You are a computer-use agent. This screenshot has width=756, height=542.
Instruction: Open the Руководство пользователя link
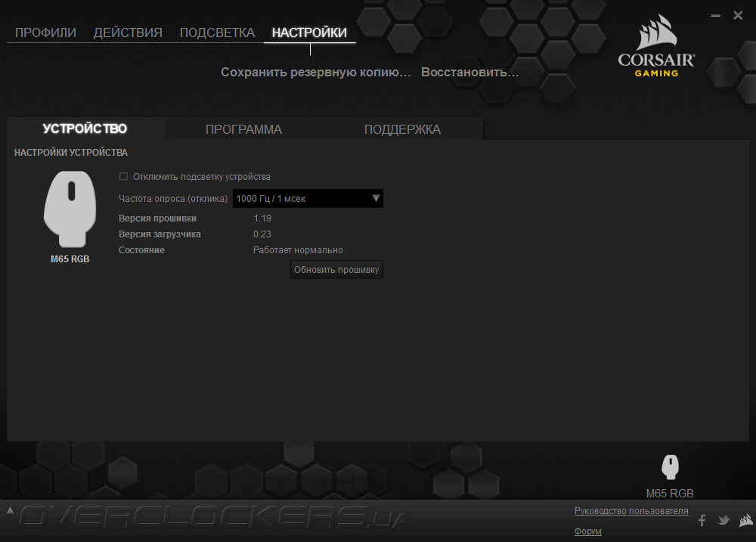tap(631, 511)
